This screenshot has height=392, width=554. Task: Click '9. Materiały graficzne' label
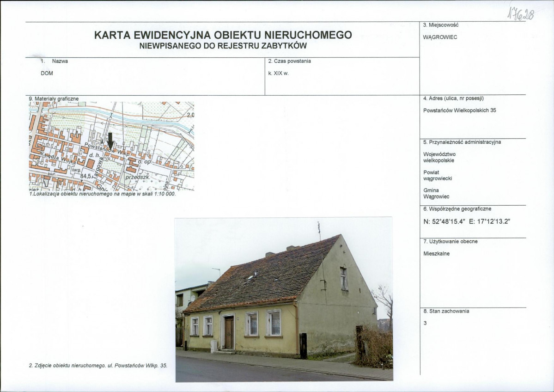tap(54, 99)
